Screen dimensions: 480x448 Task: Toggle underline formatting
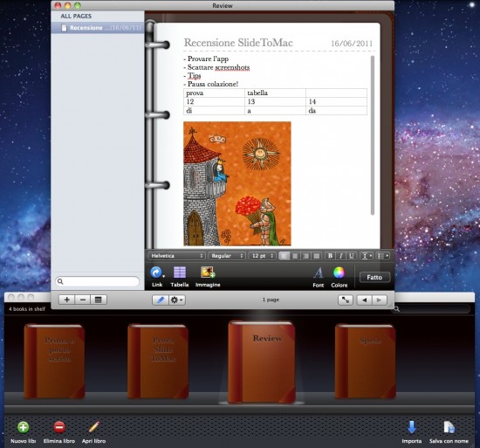tap(352, 256)
